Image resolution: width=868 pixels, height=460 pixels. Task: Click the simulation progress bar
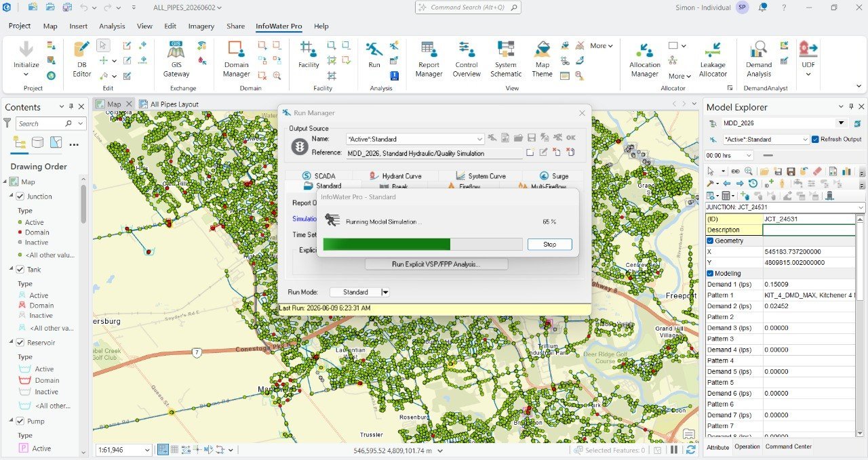422,244
